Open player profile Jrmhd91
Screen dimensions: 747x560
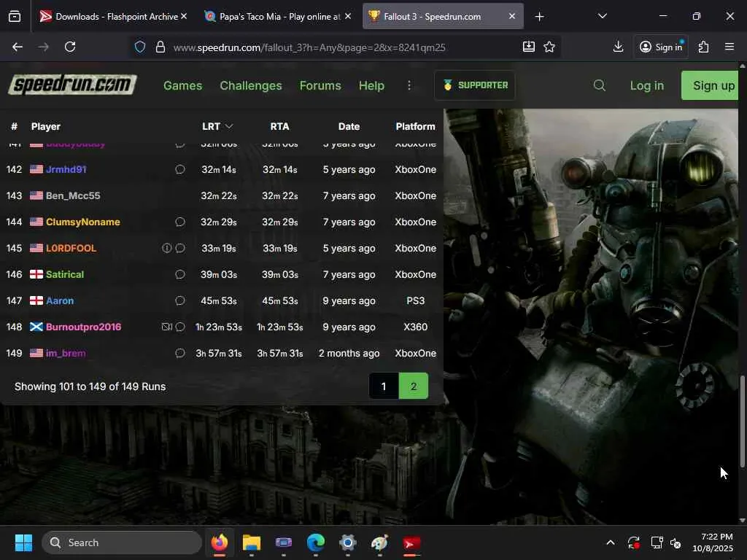tap(66, 169)
